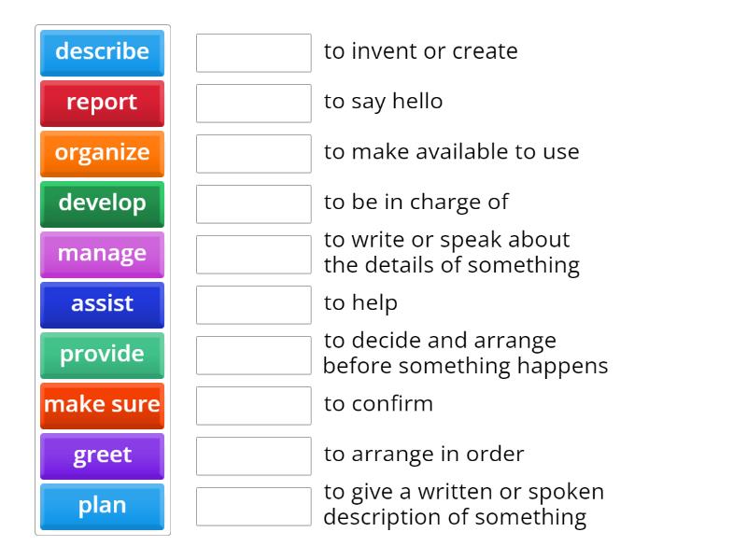Select the teal 'provide' word tile
The height and width of the screenshot is (560, 747).
coord(101,355)
